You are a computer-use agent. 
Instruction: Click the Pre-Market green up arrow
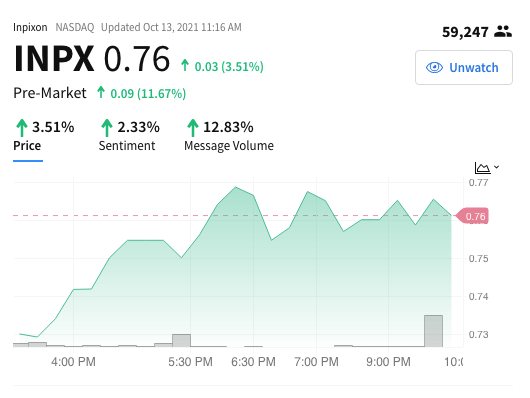click(x=101, y=92)
